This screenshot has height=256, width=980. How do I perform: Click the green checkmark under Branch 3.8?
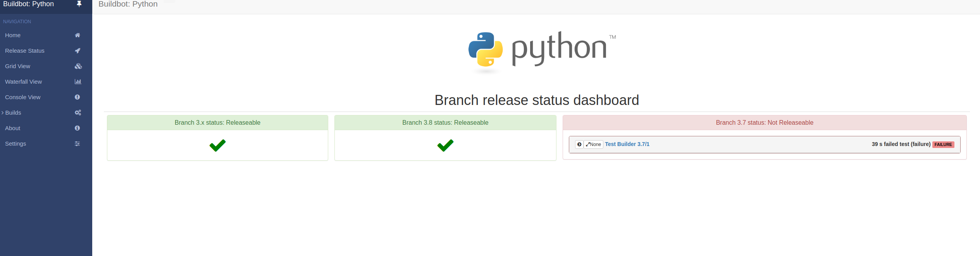click(445, 145)
